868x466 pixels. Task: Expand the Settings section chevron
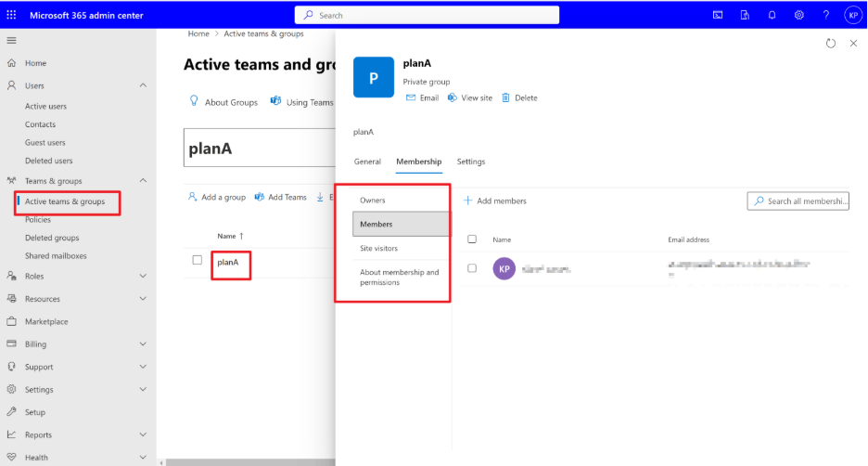pos(143,390)
